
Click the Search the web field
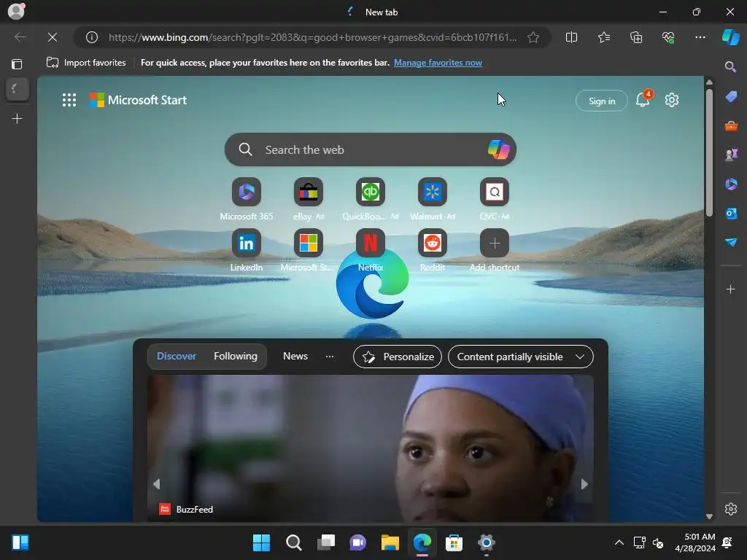pos(370,149)
